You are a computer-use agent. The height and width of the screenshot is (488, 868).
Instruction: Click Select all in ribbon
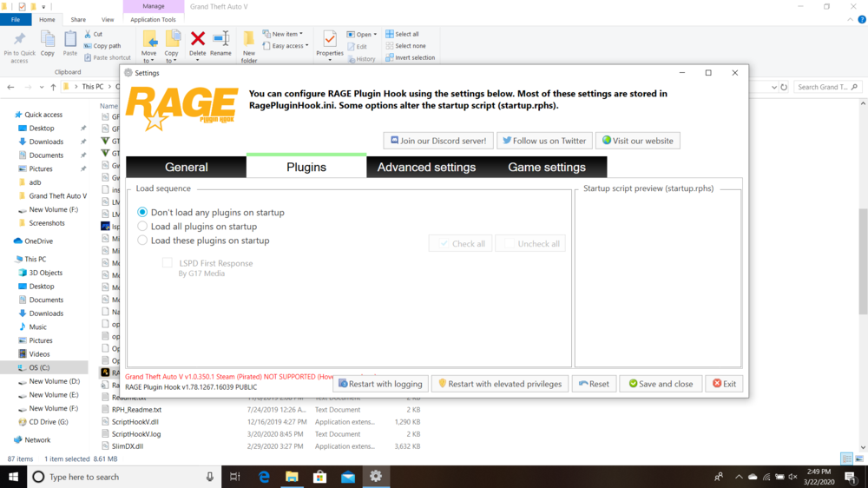click(x=403, y=34)
